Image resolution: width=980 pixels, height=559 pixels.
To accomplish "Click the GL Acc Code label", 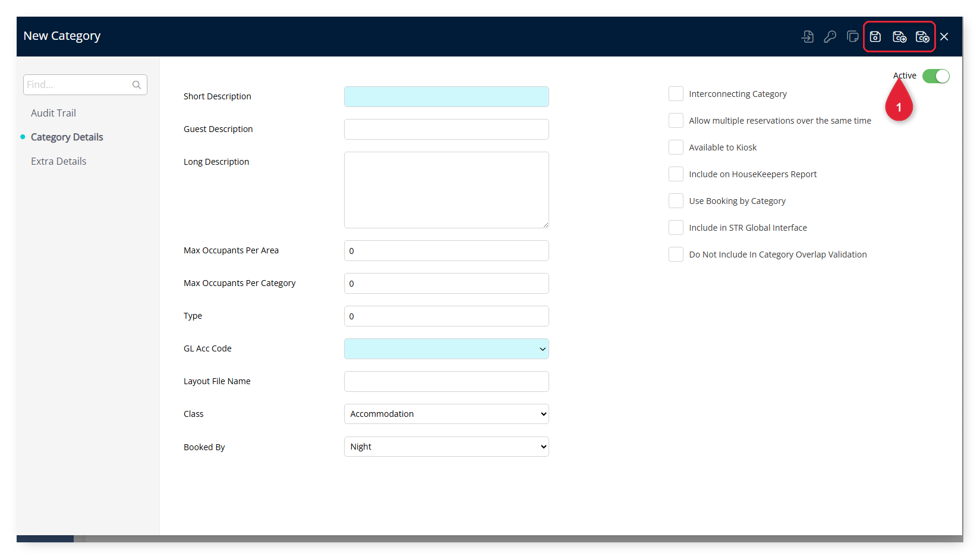I will tap(207, 348).
